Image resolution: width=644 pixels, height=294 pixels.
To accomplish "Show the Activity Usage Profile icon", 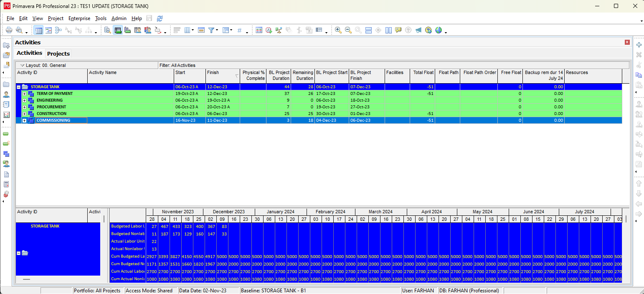I will pos(128,30).
